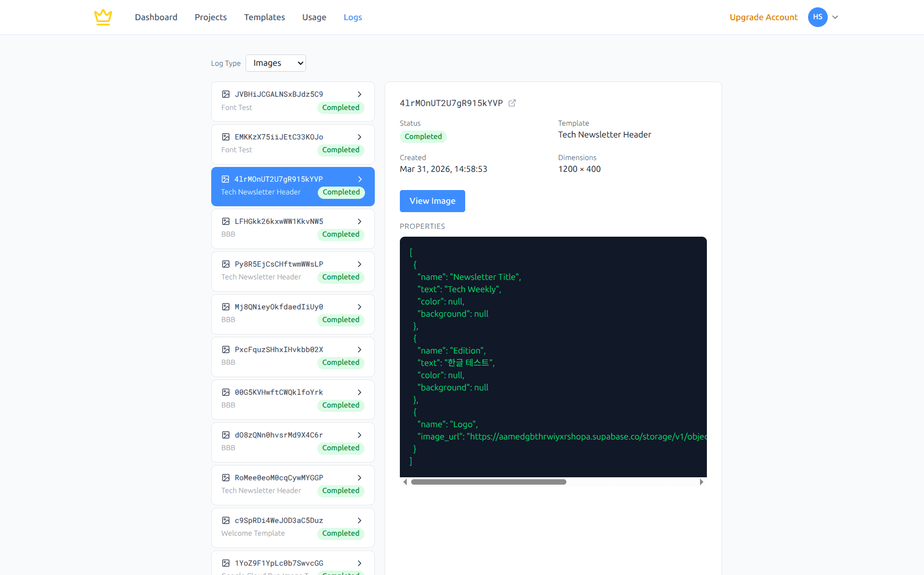Click the image icon beside RoMee0eoM0cqCywMYGGP
The image size is (924, 575).
(x=226, y=478)
